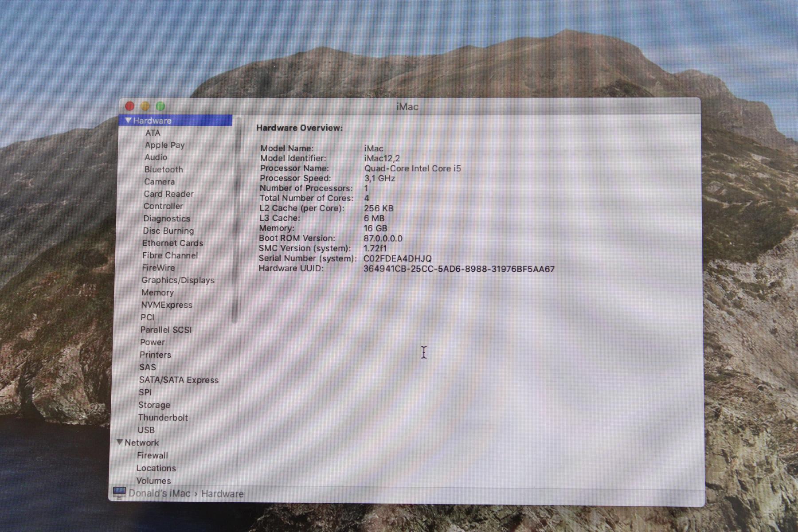Viewport: 798px width, 532px height.
Task: Open the ATA section
Action: point(153,133)
